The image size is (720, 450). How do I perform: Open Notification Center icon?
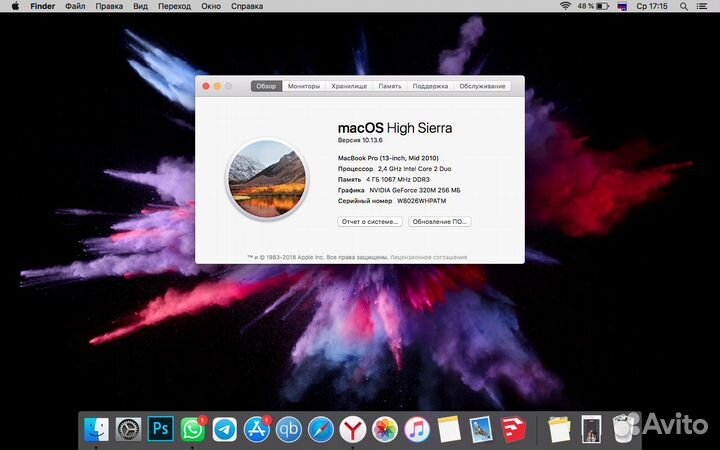(x=703, y=6)
